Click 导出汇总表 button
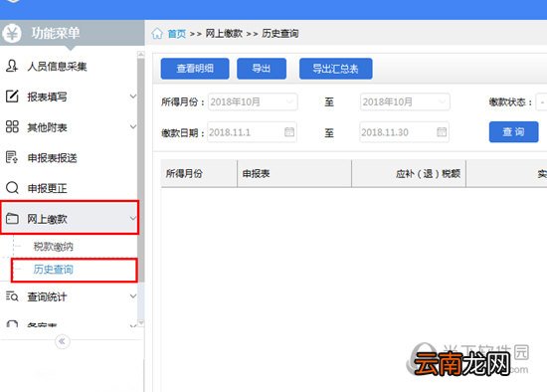Viewport: 547px width, 392px height. point(335,69)
